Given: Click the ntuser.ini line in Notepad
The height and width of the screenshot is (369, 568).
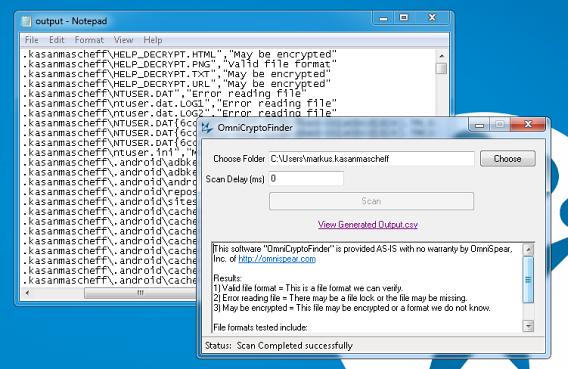Looking at the screenshot, I should click(110, 152).
